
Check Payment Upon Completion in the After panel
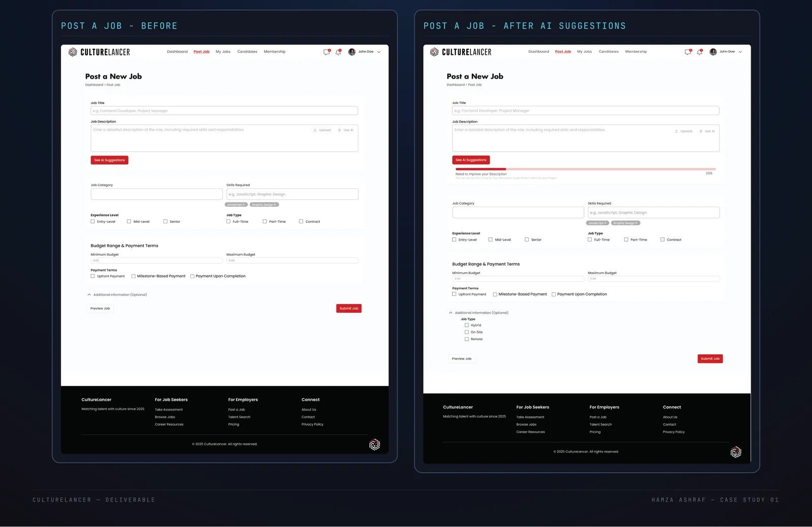tap(554, 294)
